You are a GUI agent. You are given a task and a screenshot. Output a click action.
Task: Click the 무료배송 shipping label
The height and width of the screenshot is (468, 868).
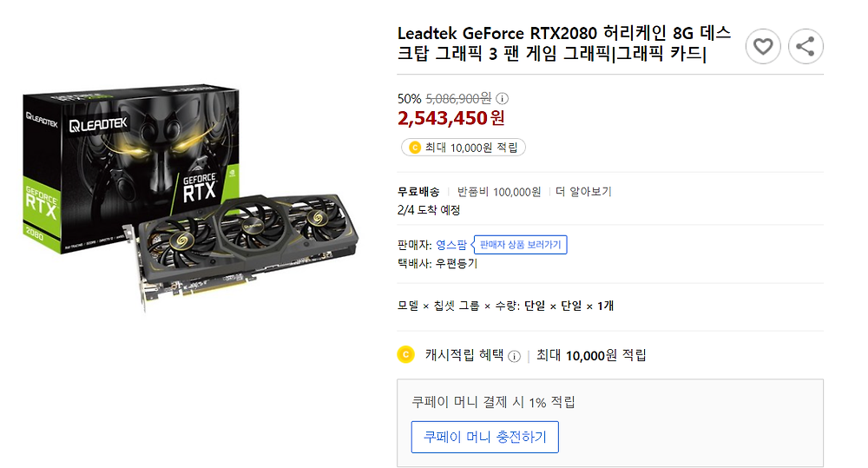pos(418,192)
